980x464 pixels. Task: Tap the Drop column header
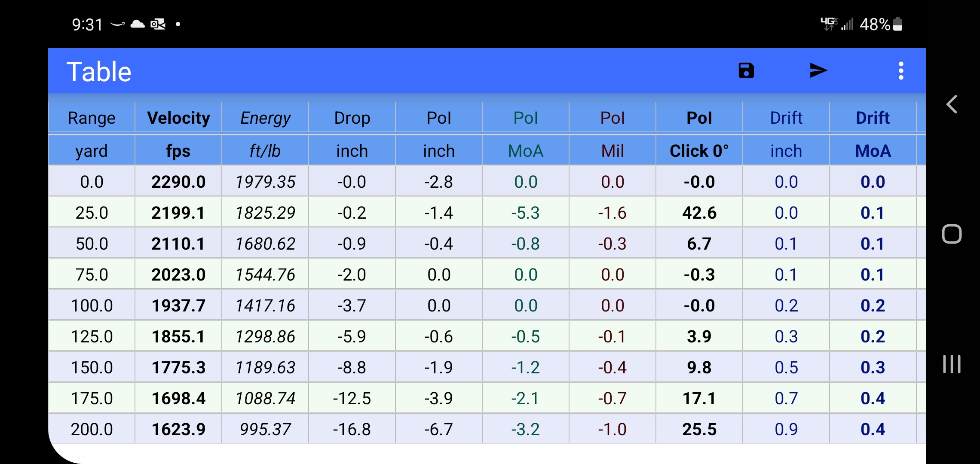(x=352, y=118)
